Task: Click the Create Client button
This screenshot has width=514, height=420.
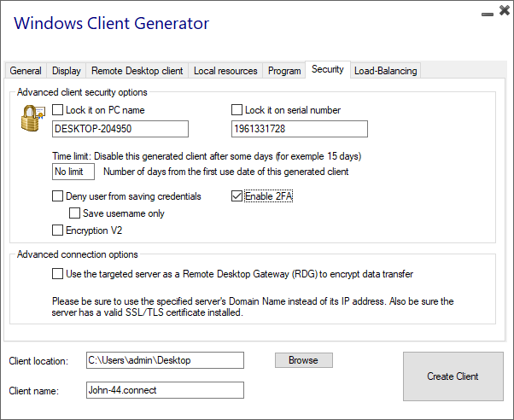Action: [453, 376]
